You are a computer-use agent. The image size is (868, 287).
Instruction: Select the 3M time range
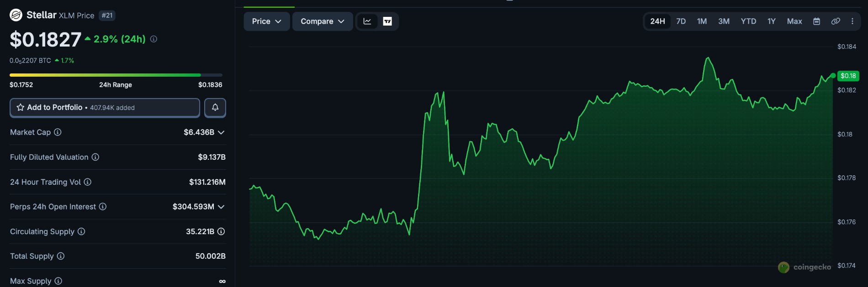pyautogui.click(x=724, y=21)
